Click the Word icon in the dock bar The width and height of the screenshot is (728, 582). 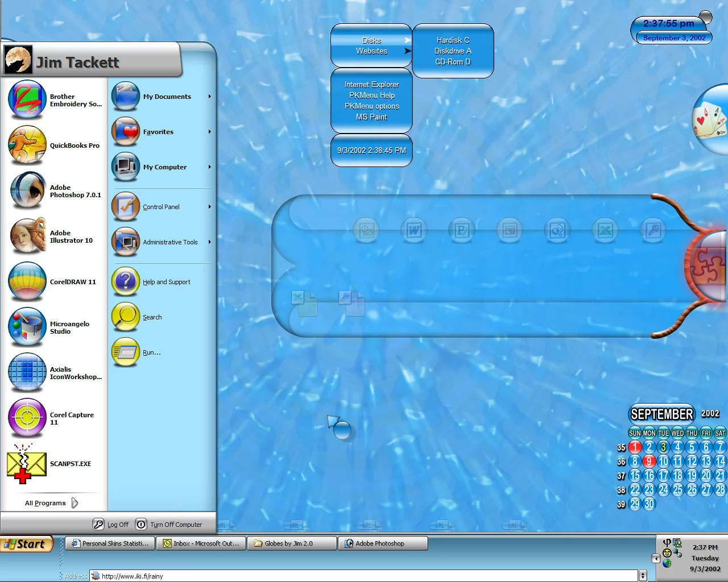(414, 230)
